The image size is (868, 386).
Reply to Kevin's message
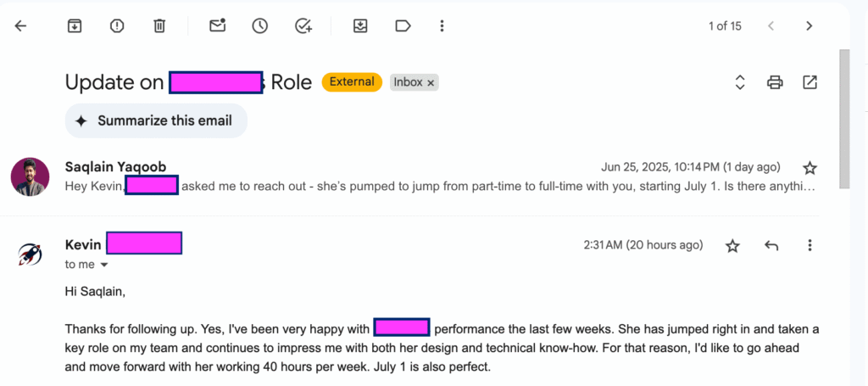click(771, 245)
